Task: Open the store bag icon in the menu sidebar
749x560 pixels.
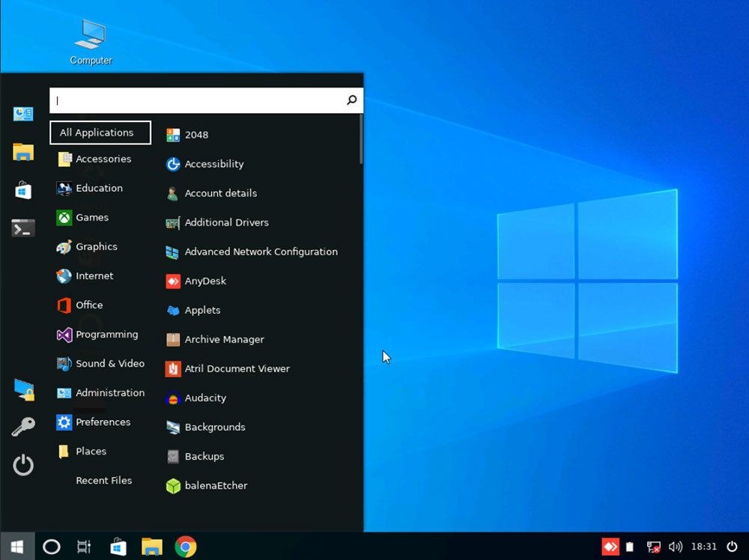Action: click(23, 189)
